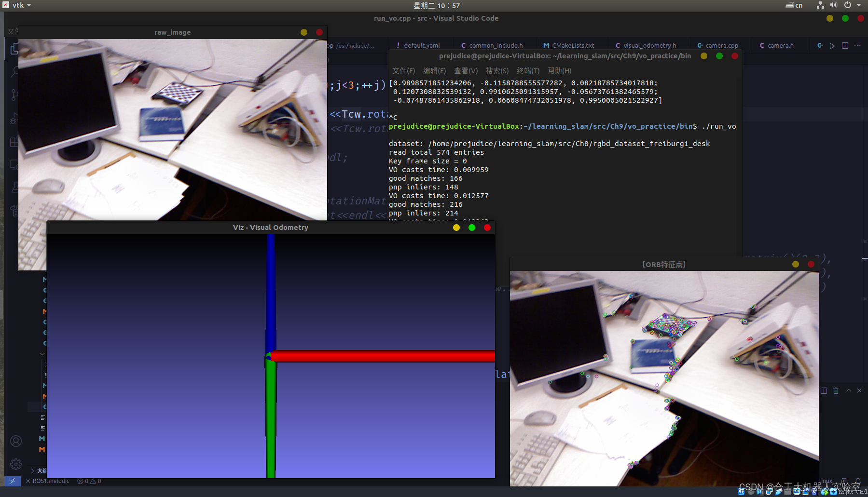Open the errors and warnings count in status bar
Image resolution: width=868 pixels, height=497 pixels.
pyautogui.click(x=89, y=481)
